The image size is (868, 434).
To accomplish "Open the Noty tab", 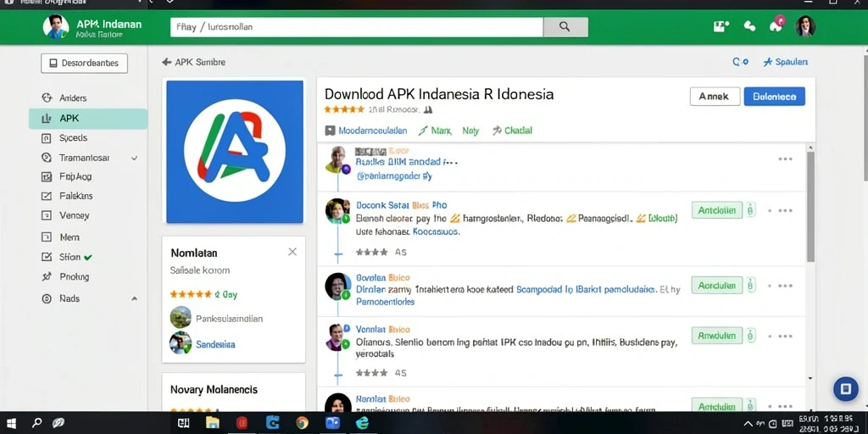I will [x=470, y=131].
